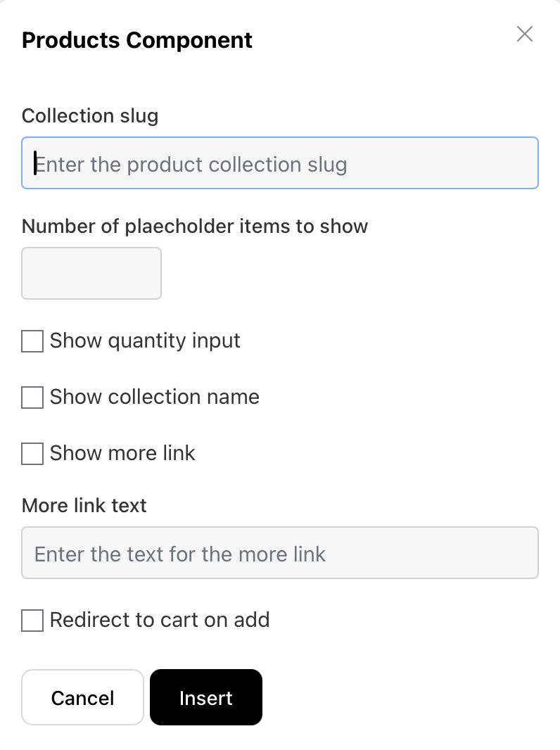This screenshot has width=560, height=750.
Task: Close the Products Component dialog
Action: coord(525,34)
